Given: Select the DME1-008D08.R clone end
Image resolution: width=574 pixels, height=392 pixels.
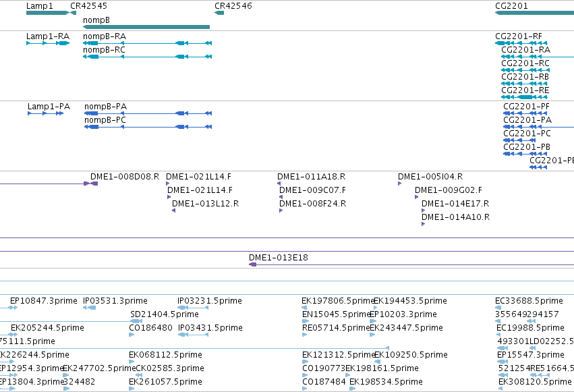Looking at the screenshot, I should point(94,184).
